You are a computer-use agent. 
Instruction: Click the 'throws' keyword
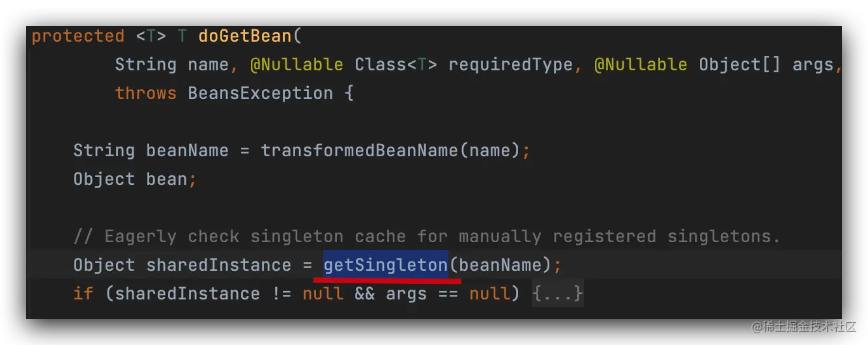point(146,93)
